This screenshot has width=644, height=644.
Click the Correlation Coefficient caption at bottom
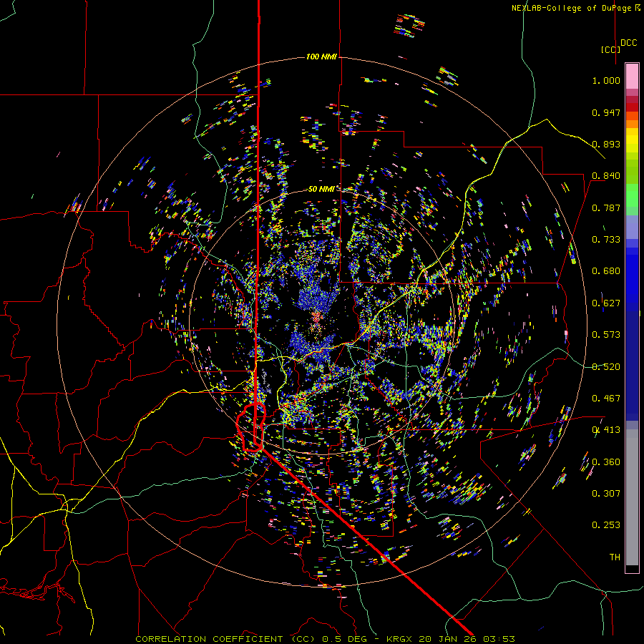click(325, 639)
